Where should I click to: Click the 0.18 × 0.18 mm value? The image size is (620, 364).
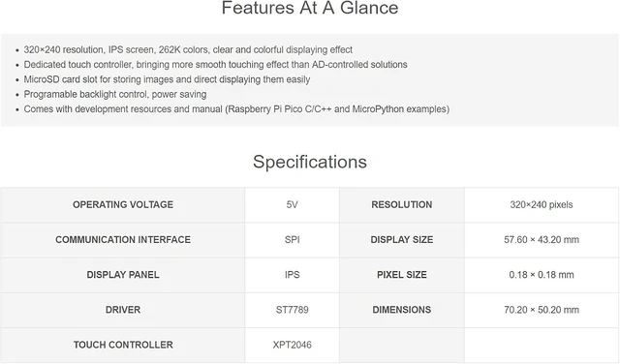(x=542, y=275)
